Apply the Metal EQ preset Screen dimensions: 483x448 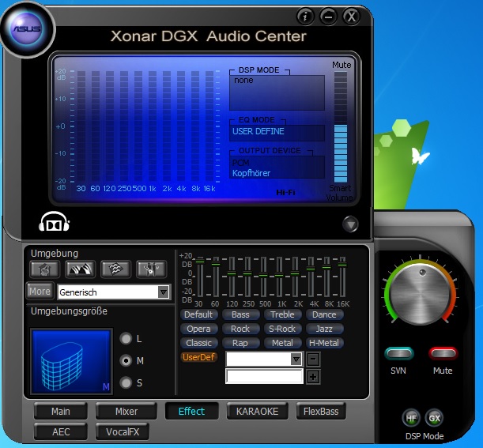282,343
